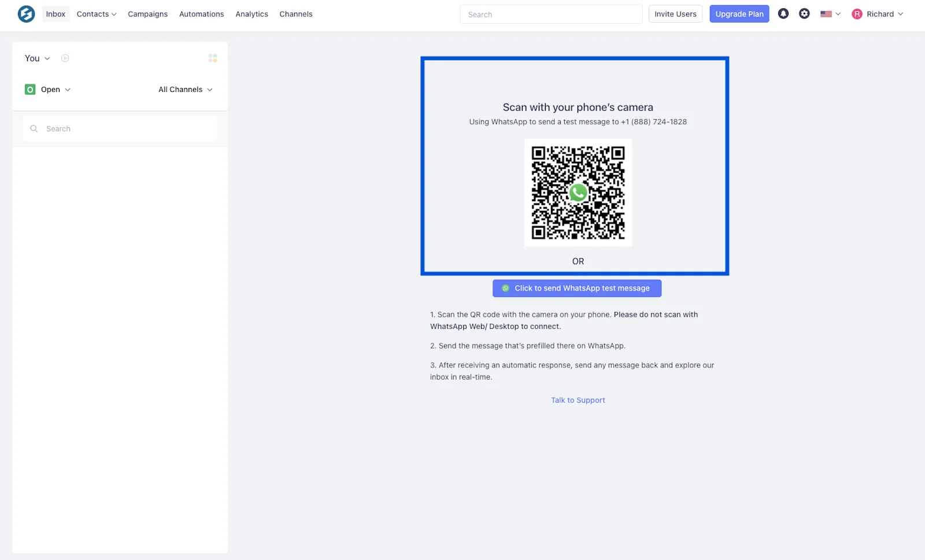Switch to the Campaigns tab
The width and height of the screenshot is (925, 560).
point(147,14)
